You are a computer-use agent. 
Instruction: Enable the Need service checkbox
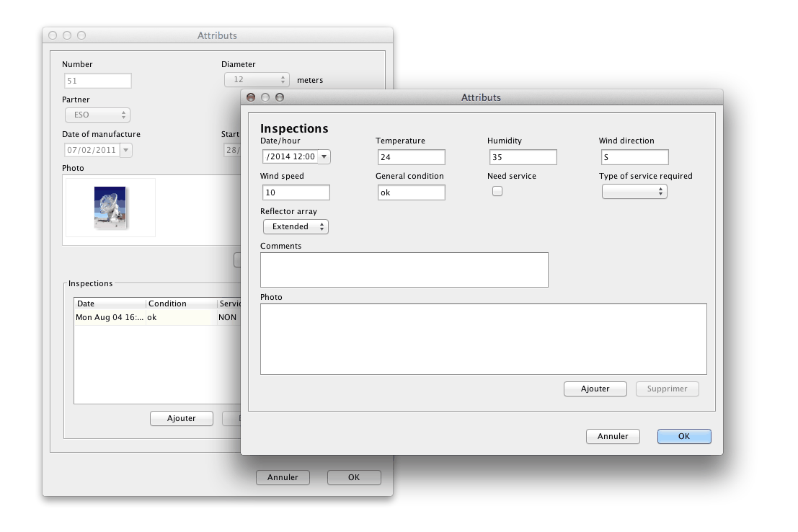497,191
